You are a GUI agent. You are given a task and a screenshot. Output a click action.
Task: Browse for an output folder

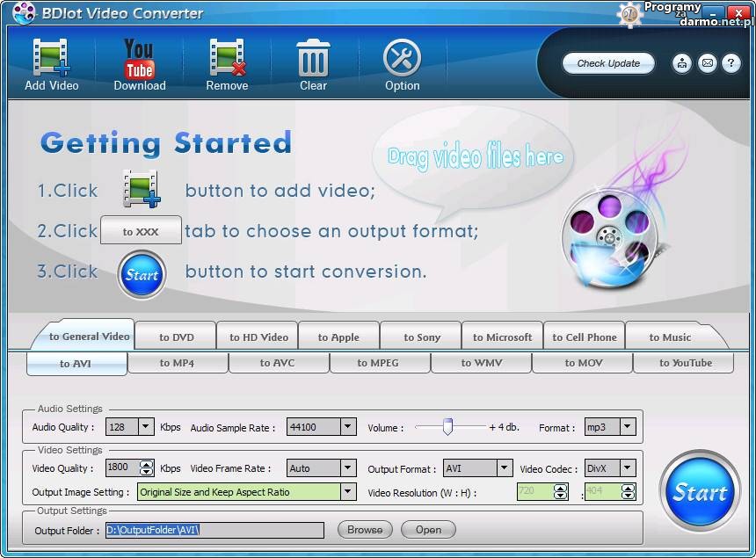[364, 530]
